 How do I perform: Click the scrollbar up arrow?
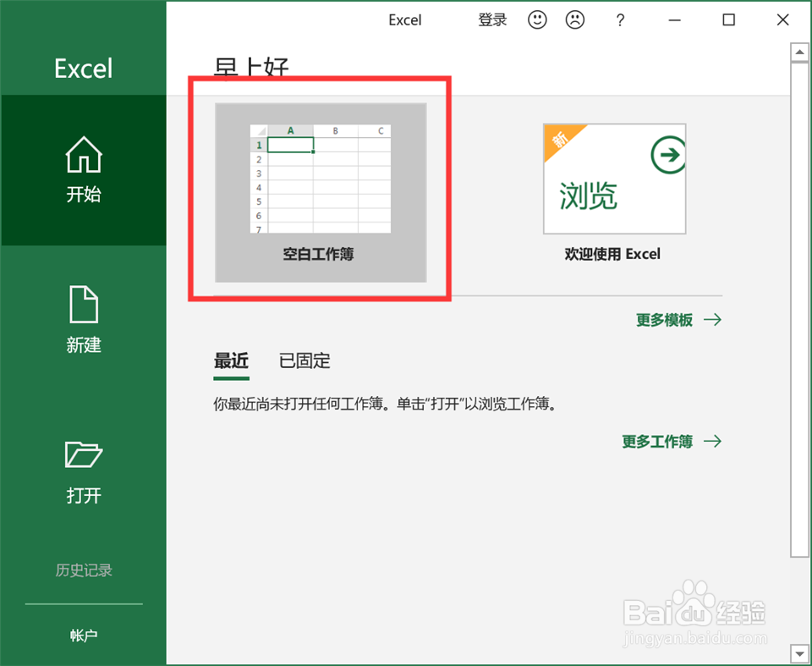(x=799, y=52)
